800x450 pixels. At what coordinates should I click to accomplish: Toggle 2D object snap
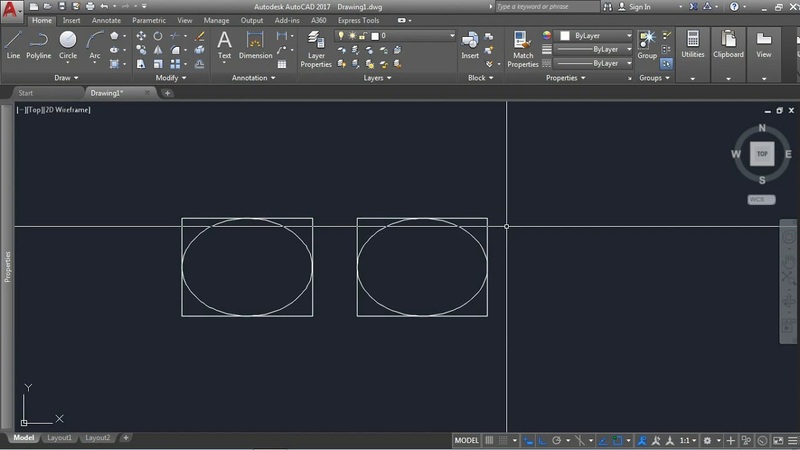617,440
